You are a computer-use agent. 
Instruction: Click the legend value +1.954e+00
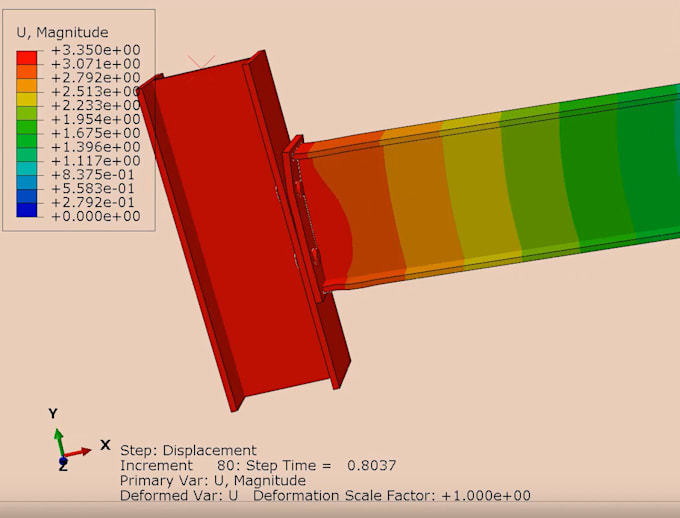click(x=96, y=119)
